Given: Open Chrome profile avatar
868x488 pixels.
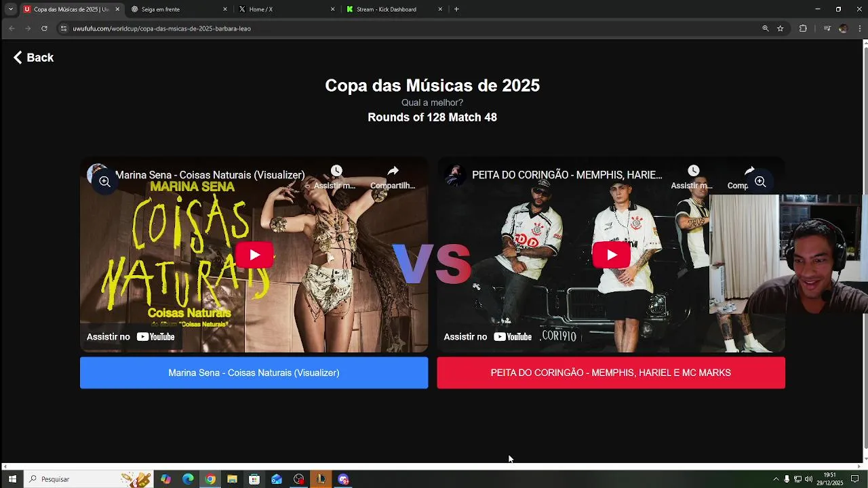Looking at the screenshot, I should point(843,28).
